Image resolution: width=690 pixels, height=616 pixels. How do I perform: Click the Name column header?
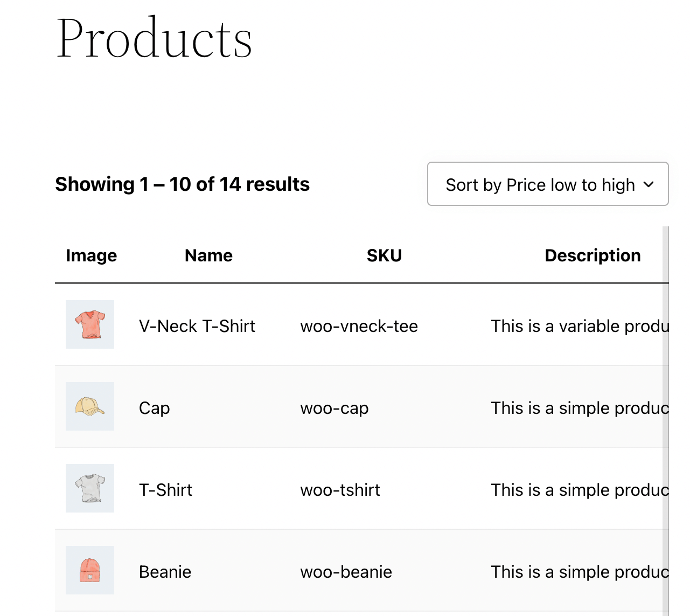tap(208, 255)
